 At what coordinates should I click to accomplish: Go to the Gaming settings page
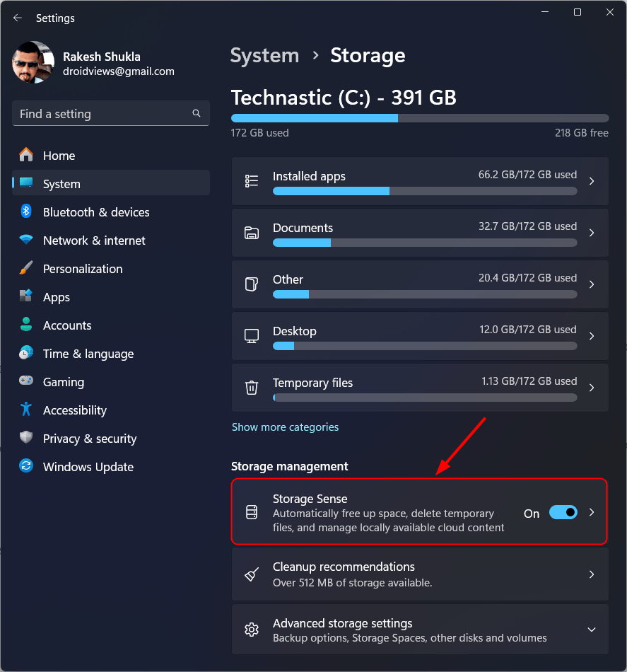[64, 382]
